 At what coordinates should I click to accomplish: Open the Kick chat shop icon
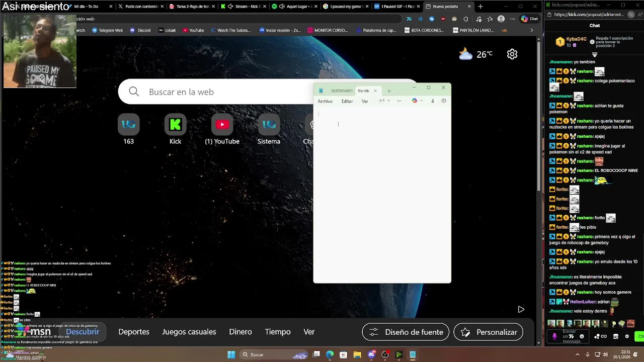[x=616, y=336]
